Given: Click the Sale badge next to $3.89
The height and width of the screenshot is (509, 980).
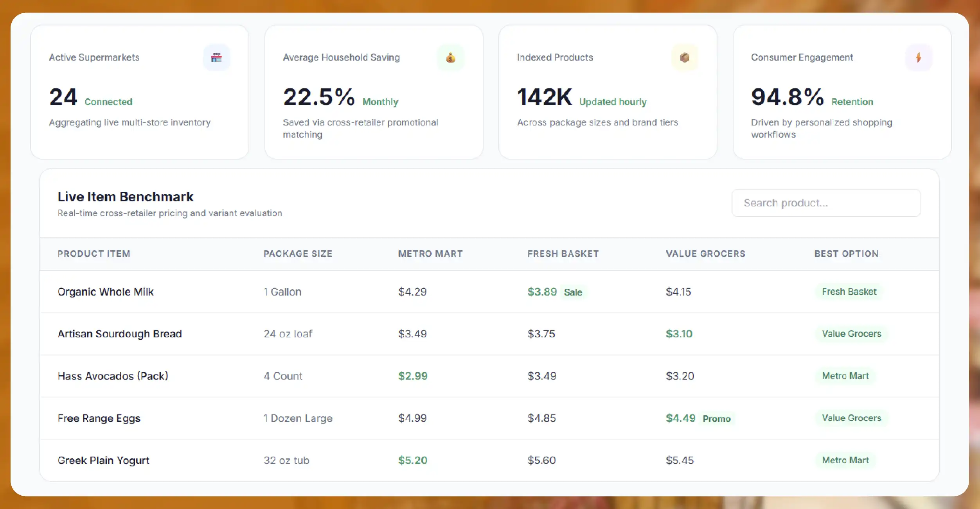Looking at the screenshot, I should (573, 292).
